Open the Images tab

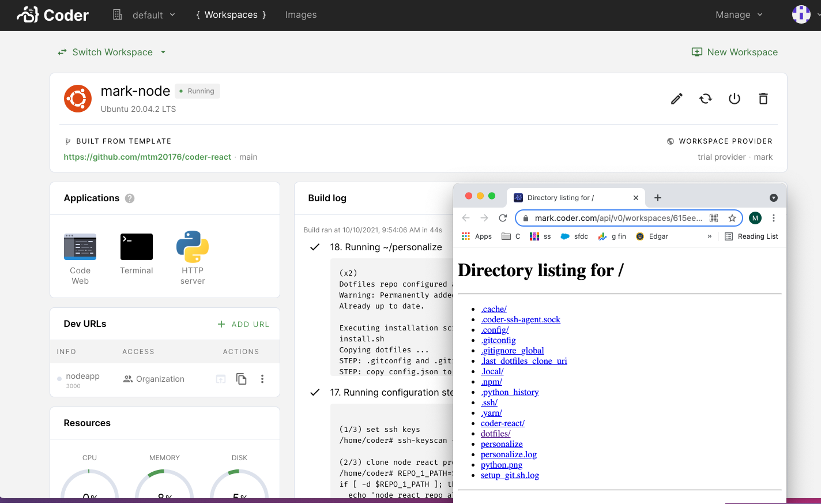click(x=301, y=15)
